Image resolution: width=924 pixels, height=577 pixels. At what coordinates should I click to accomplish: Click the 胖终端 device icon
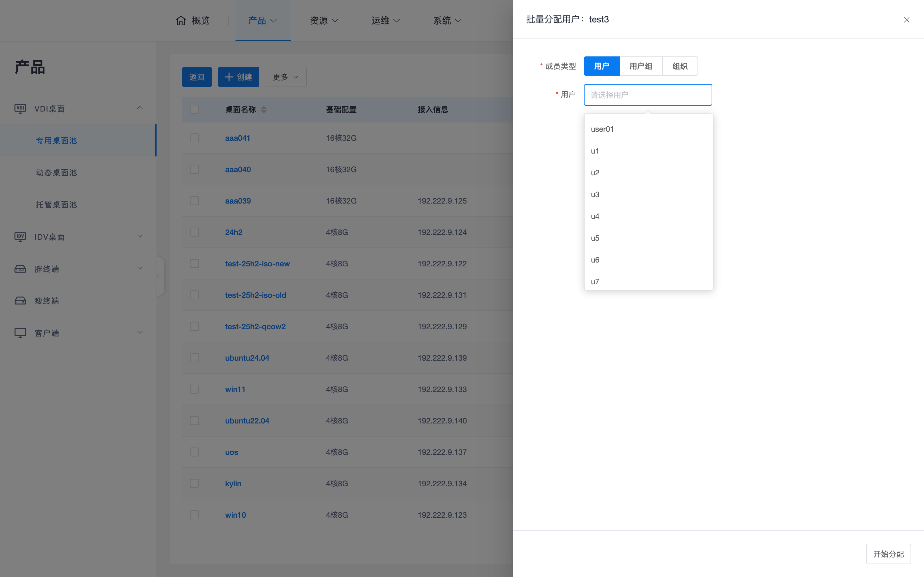(20, 269)
